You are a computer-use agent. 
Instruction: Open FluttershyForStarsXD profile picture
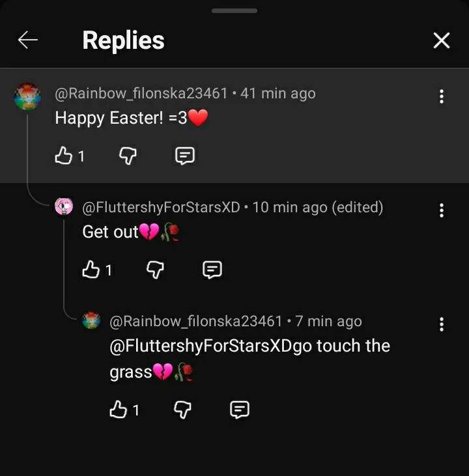click(x=64, y=207)
